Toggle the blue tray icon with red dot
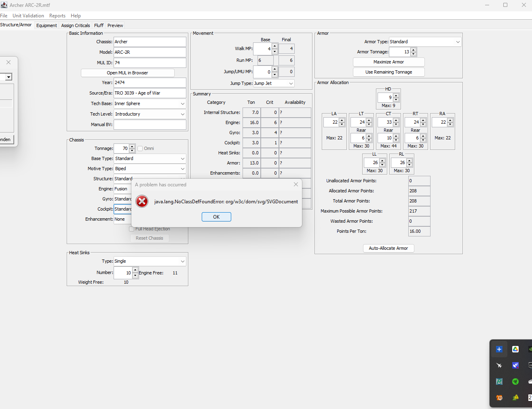Screen dimensions: 532x409 click(x=515, y=365)
